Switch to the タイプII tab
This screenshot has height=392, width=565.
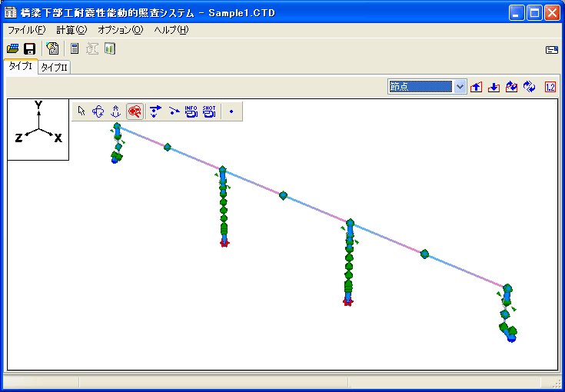click(54, 68)
